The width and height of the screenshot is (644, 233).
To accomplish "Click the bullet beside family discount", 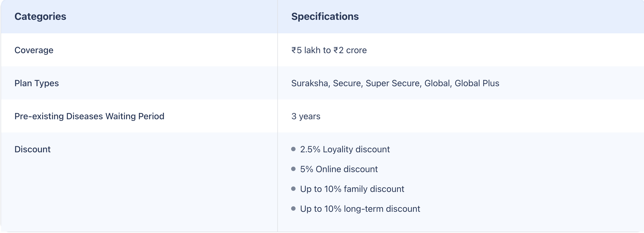I will pos(293,189).
